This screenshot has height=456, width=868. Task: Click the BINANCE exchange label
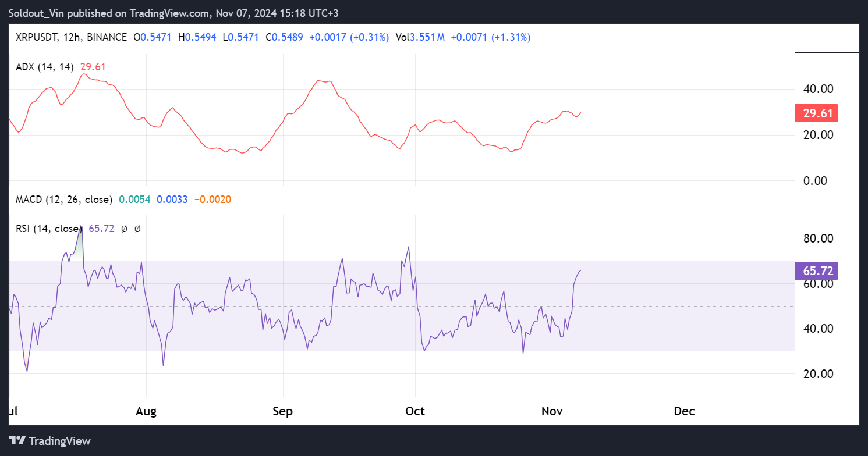pyautogui.click(x=106, y=37)
